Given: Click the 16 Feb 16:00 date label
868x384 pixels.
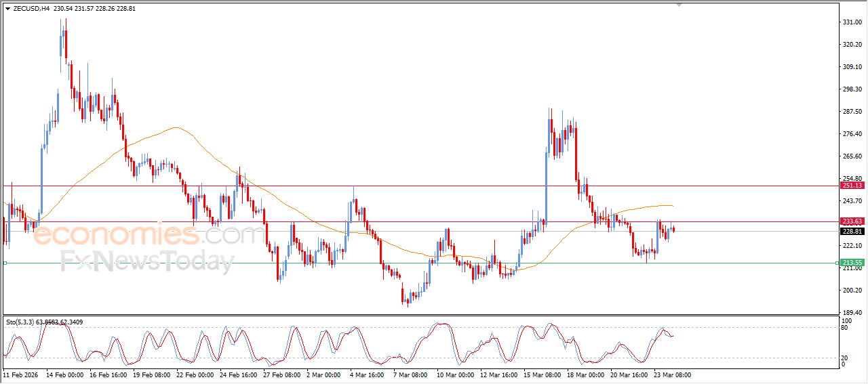Looking at the screenshot, I should click(x=108, y=375).
